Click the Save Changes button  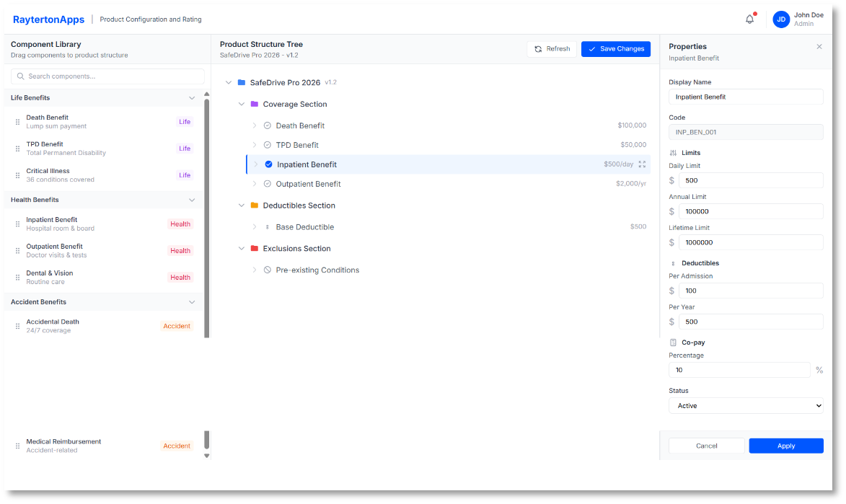[616, 48]
